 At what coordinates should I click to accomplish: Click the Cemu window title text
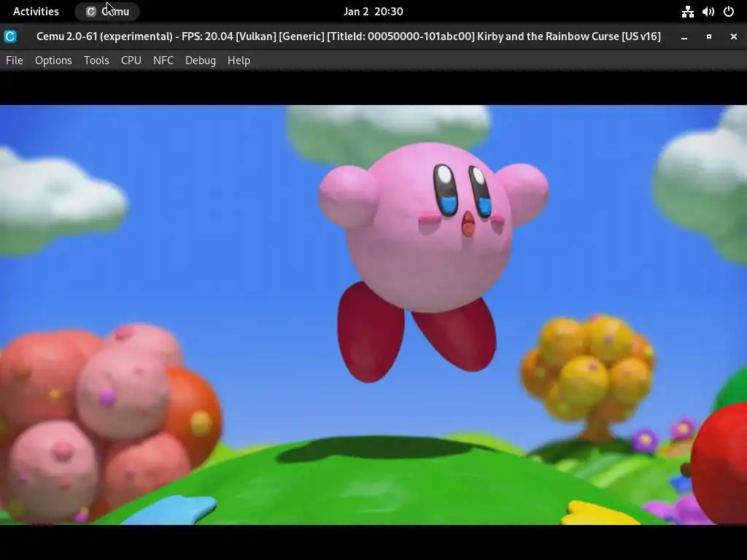[349, 36]
